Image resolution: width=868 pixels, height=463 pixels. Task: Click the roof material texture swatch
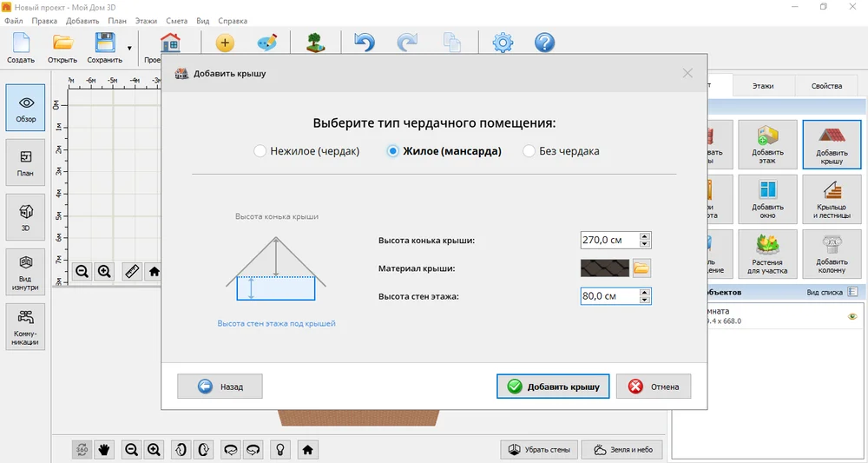604,268
